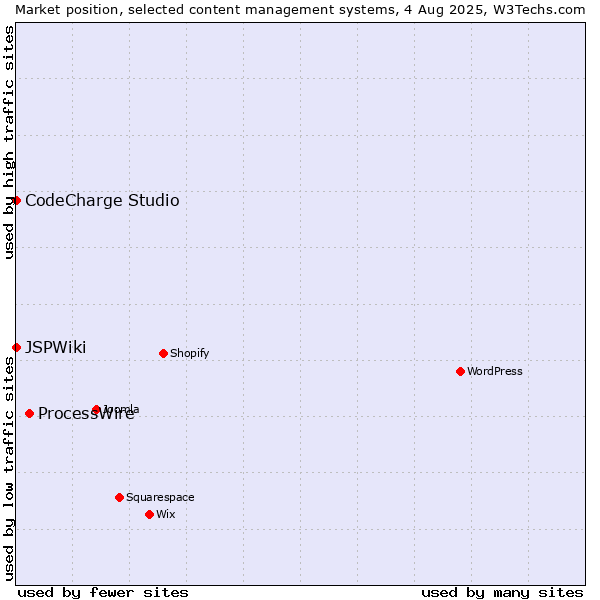Click the chart title mentioning W3Techs.com
Image resolution: width=600 pixels, height=600 pixels.
tap(300, 10)
